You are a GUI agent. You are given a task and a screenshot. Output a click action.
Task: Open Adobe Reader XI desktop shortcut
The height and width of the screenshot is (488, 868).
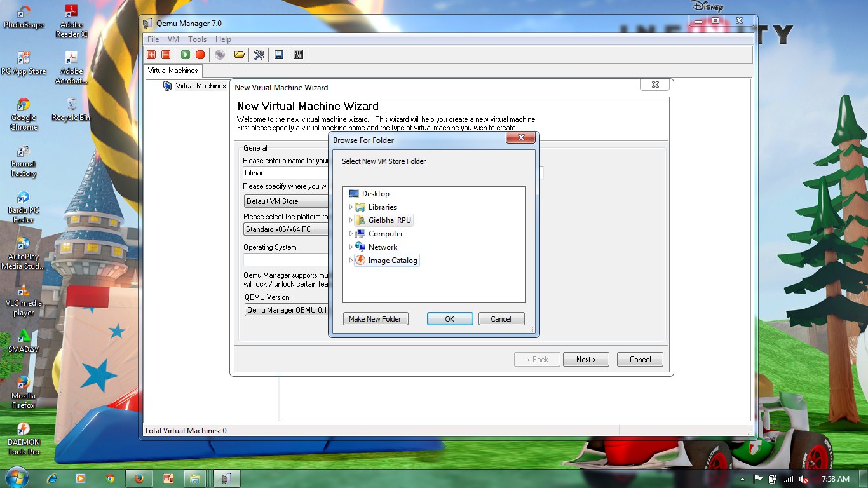pyautogui.click(x=72, y=21)
